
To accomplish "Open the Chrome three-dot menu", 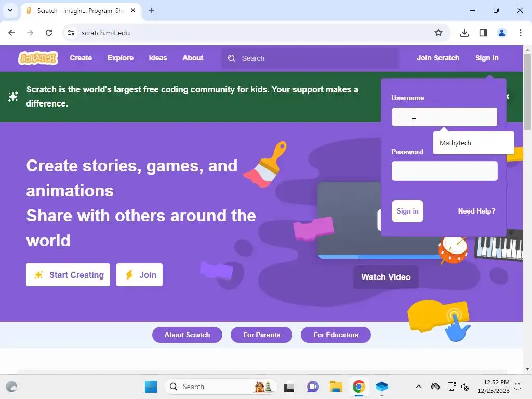I will click(x=521, y=33).
